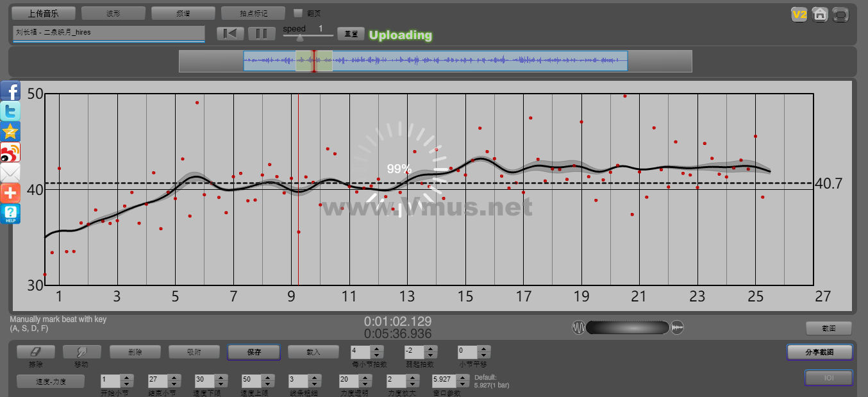
Task: Click the email envelope share icon
Action: coord(10,173)
